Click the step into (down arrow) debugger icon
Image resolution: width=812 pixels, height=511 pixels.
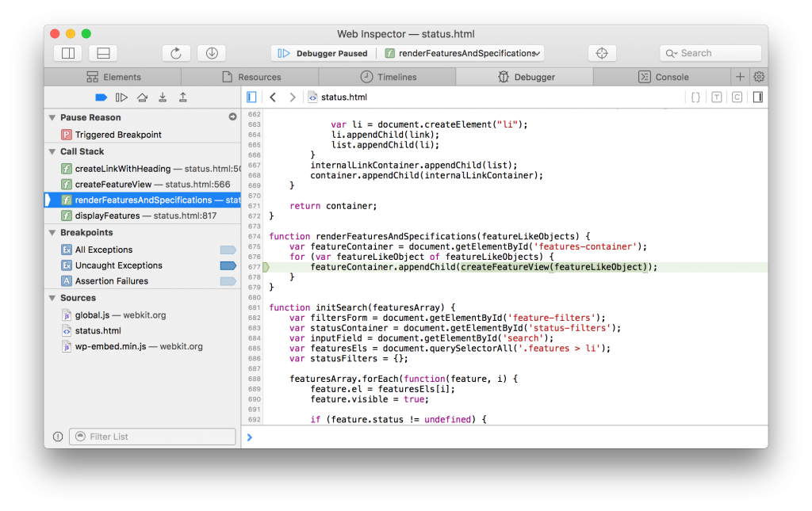pos(163,97)
